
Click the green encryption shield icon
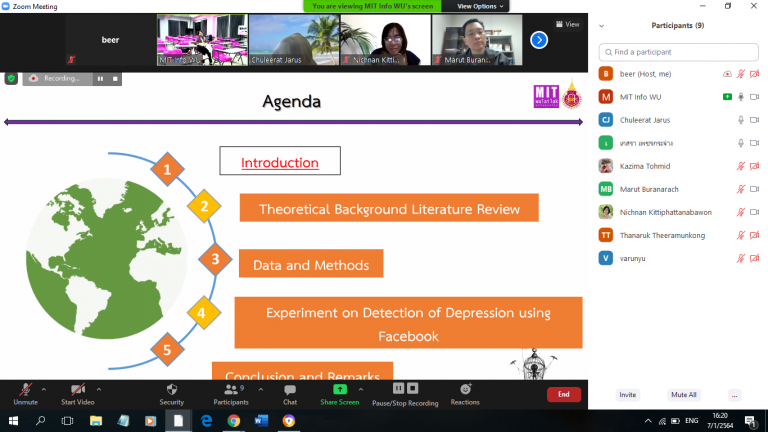tap(11, 78)
